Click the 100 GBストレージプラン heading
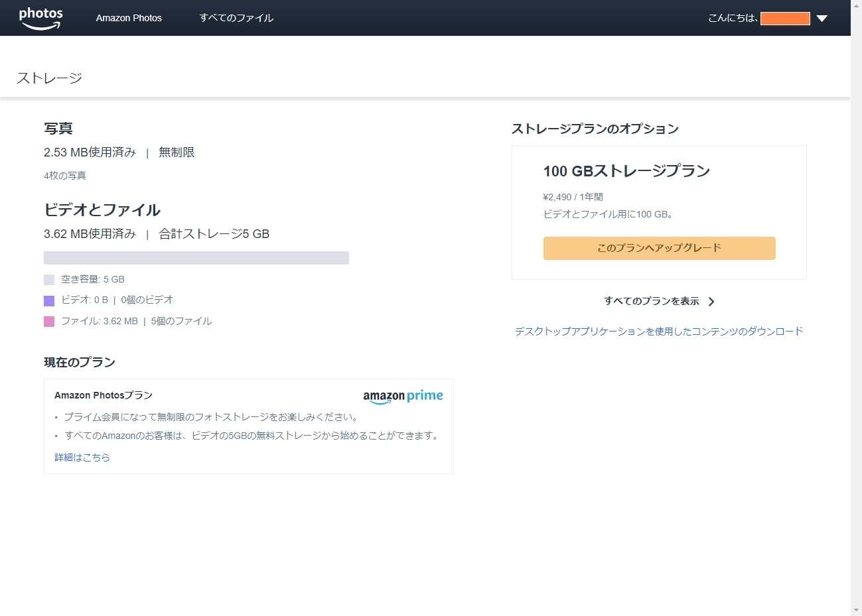Viewport: 862px width, 616px height. point(626,171)
